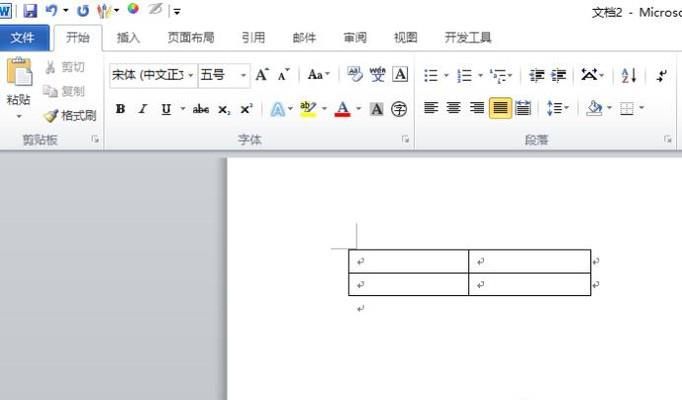Switch to the 页面布局 tab
Screen dimensions: 682x400
pos(191,38)
